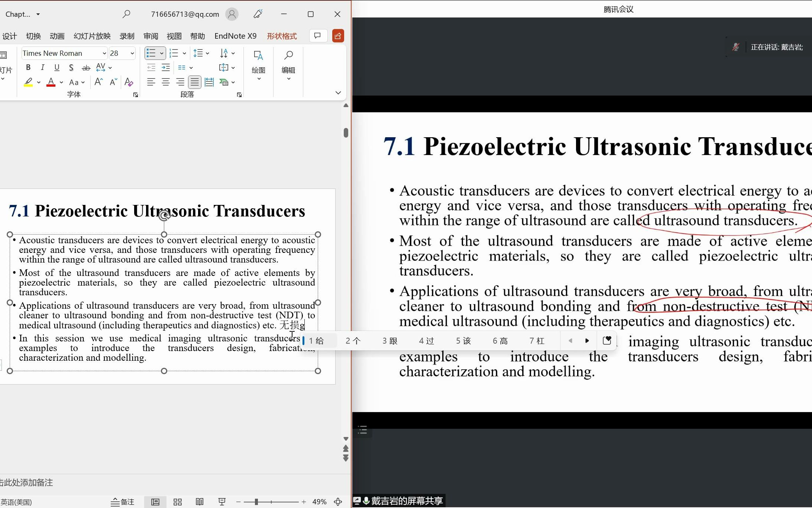This screenshot has width=812, height=508.
Task: Expand the font color dropdown arrow
Action: 61,82
